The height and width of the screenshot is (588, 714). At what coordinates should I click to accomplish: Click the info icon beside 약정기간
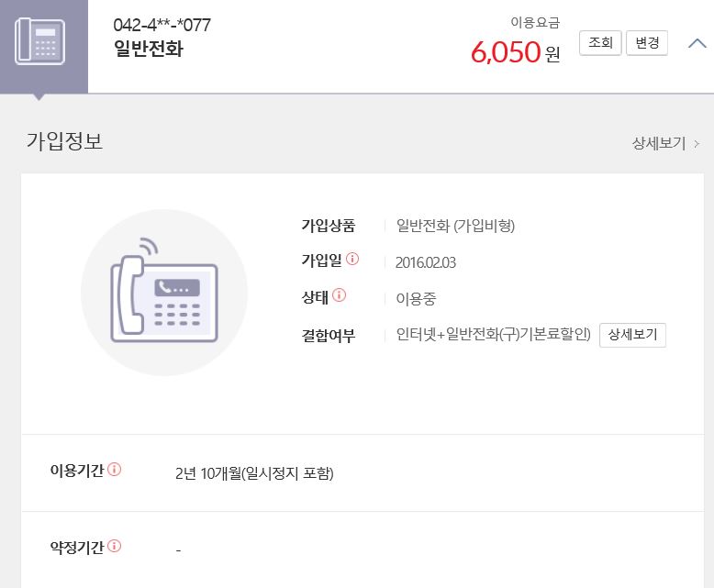(x=115, y=546)
